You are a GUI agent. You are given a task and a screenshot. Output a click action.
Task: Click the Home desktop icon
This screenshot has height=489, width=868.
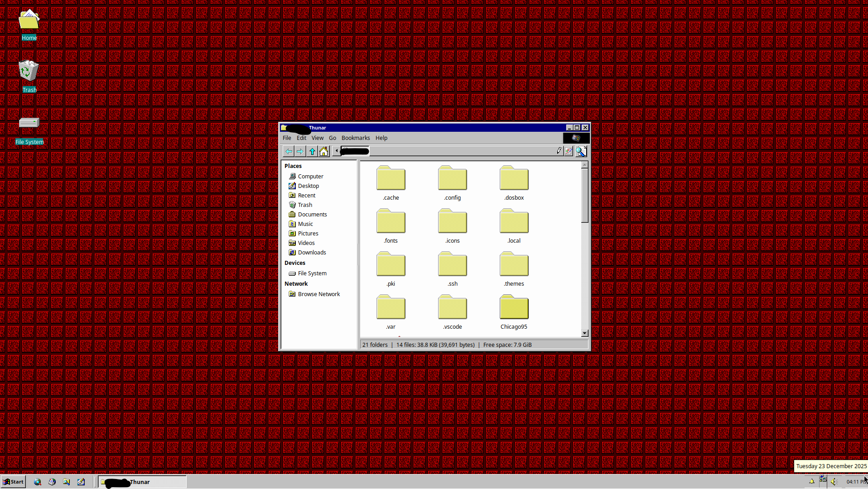click(x=29, y=25)
